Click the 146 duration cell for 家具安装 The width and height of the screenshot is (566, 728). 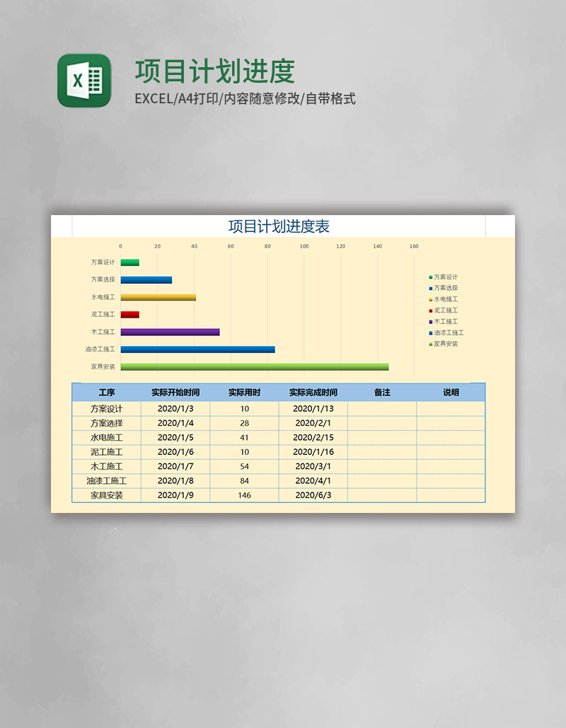tap(245, 496)
